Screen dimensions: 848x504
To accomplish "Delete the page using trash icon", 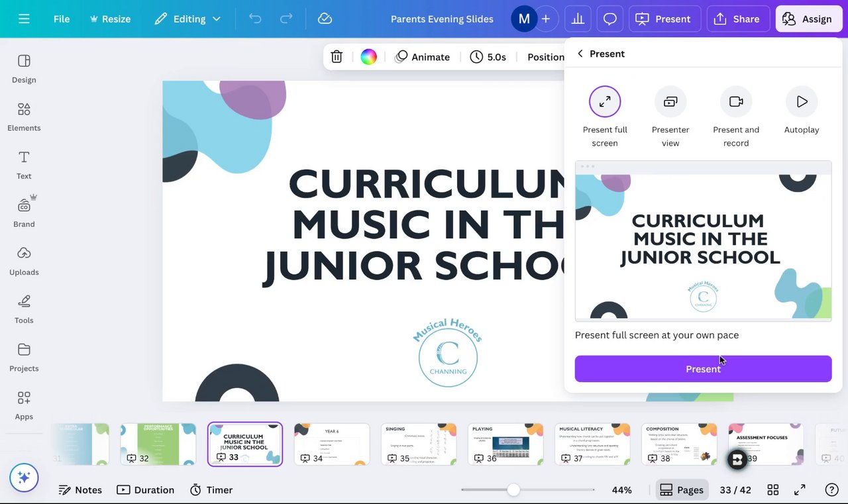I will pos(337,57).
